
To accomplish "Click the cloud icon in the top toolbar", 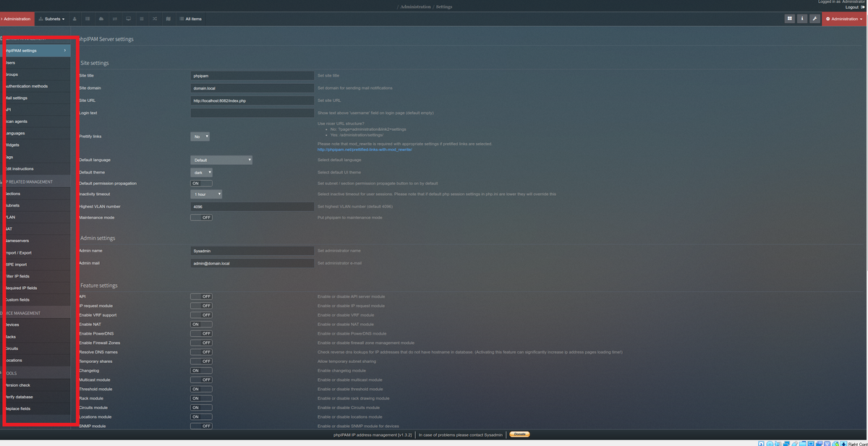I will point(101,19).
